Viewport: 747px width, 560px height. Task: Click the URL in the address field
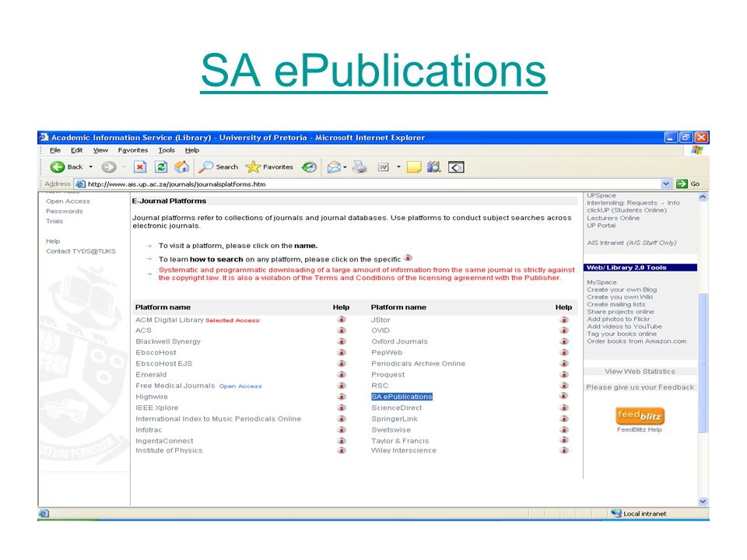pos(177,184)
